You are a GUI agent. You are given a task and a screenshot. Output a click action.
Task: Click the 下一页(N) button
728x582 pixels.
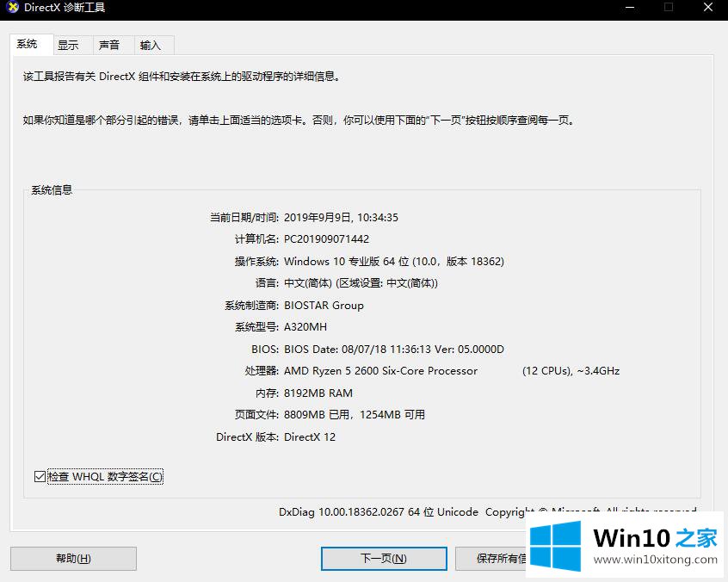pos(384,558)
